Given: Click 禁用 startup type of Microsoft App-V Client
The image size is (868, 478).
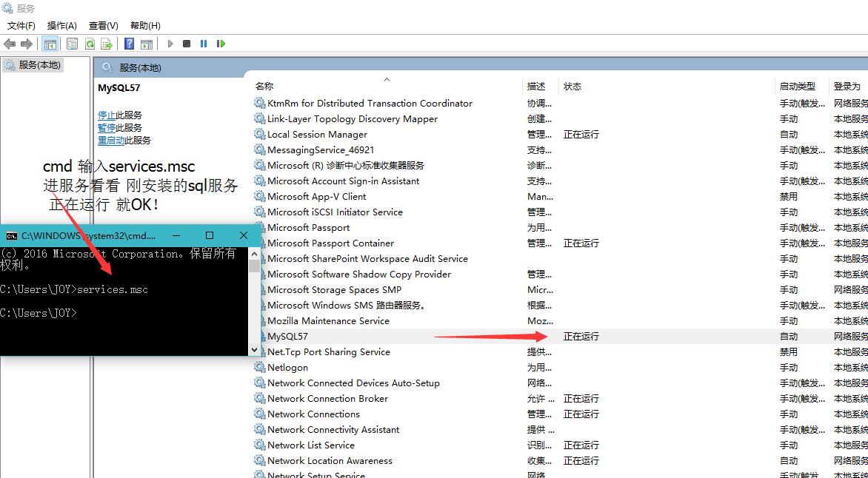Looking at the screenshot, I should coord(789,196).
